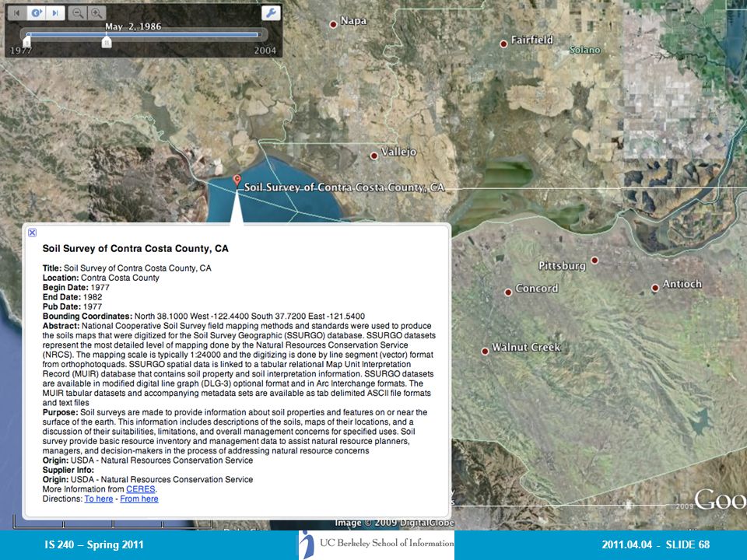This screenshot has width=747, height=560.
Task: Click the Bounding Coordinates line
Action: (x=203, y=317)
